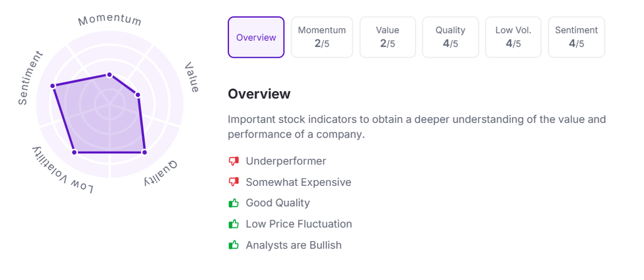
Task: Click the thumbs-up icon beside Good Quality
Action: 234,203
